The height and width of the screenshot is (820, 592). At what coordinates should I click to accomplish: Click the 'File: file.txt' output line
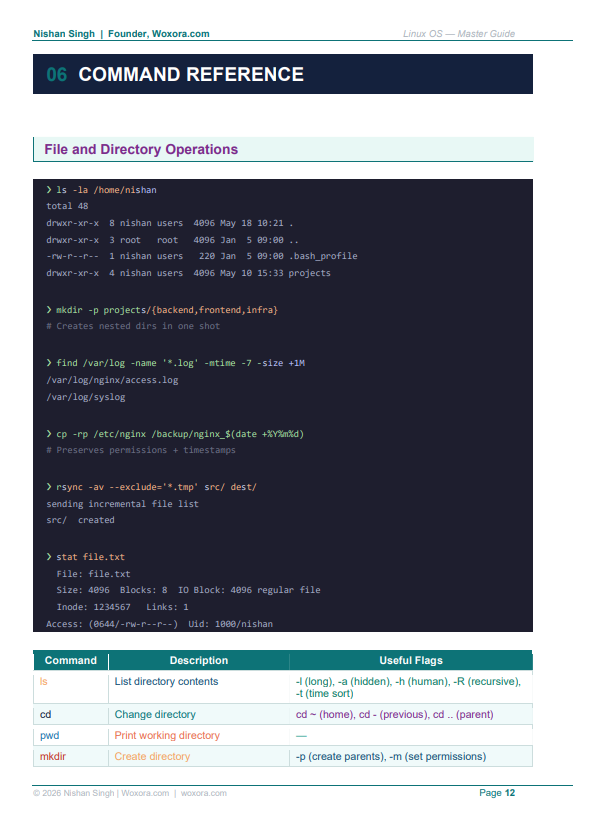pos(94,574)
